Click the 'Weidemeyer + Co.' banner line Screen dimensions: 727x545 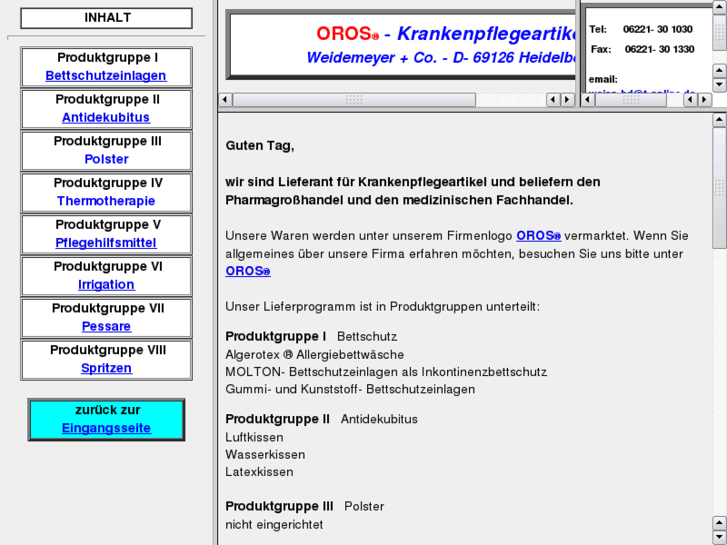441,58
